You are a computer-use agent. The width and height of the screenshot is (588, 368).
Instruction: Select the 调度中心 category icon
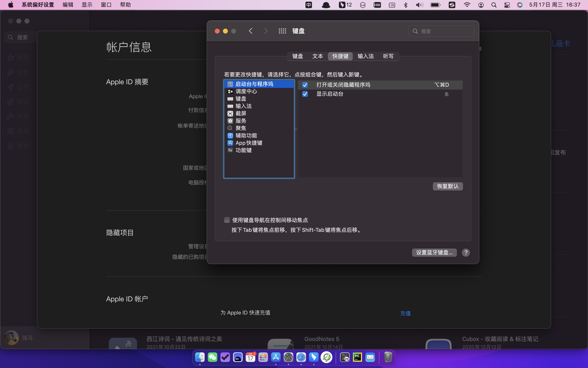click(230, 92)
